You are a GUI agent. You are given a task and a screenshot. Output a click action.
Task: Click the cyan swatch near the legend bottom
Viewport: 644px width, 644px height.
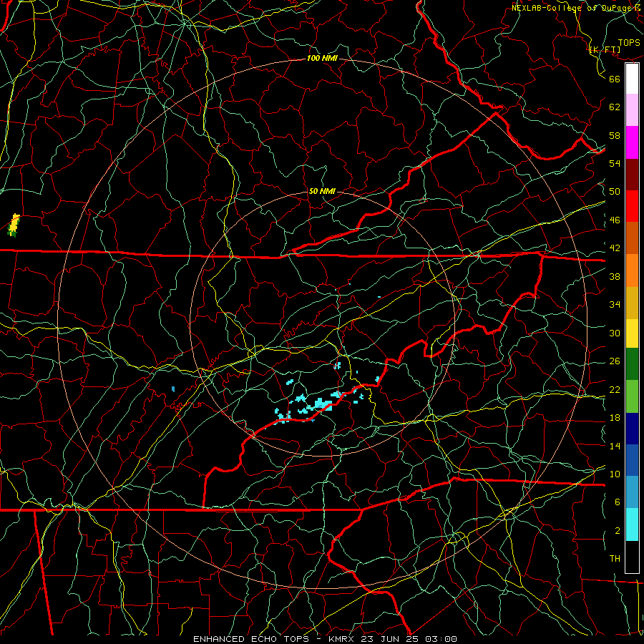(x=632, y=525)
